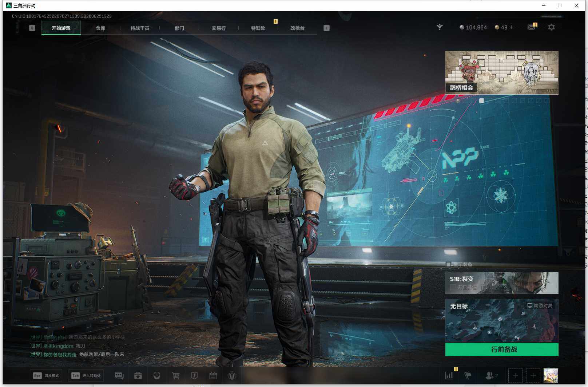Switch to the 开始游戏 tab
Viewport: 588px width, 387px height.
61,28
